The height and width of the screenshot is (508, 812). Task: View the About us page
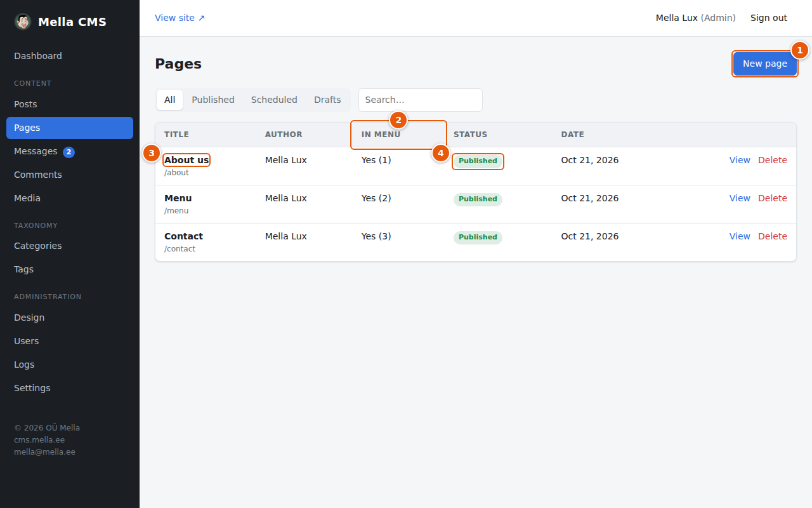(740, 160)
